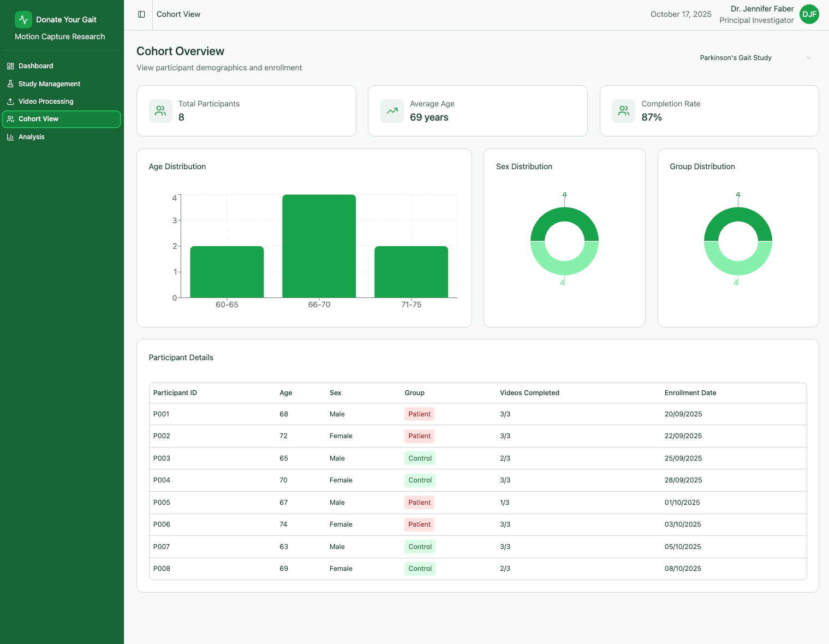The image size is (829, 644).
Task: Click the Donate Your Gait heartbeat logo icon
Action: [x=23, y=19]
